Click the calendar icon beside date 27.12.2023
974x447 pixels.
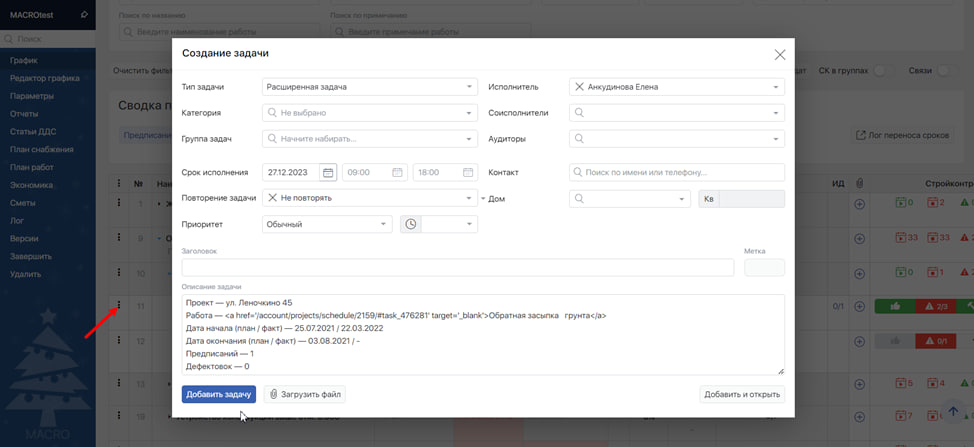click(x=328, y=172)
